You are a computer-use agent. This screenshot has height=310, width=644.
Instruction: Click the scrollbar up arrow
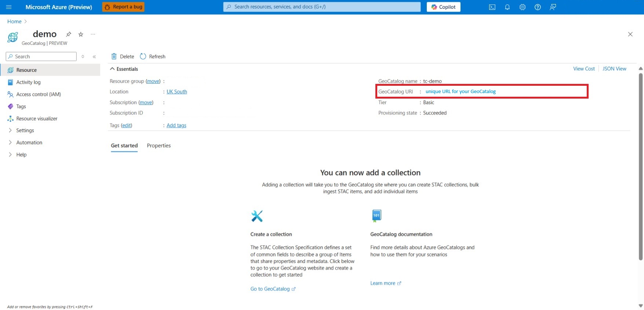click(x=641, y=69)
